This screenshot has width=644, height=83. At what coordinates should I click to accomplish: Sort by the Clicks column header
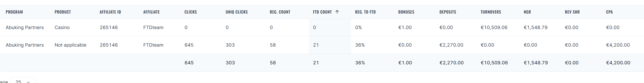(x=190, y=12)
